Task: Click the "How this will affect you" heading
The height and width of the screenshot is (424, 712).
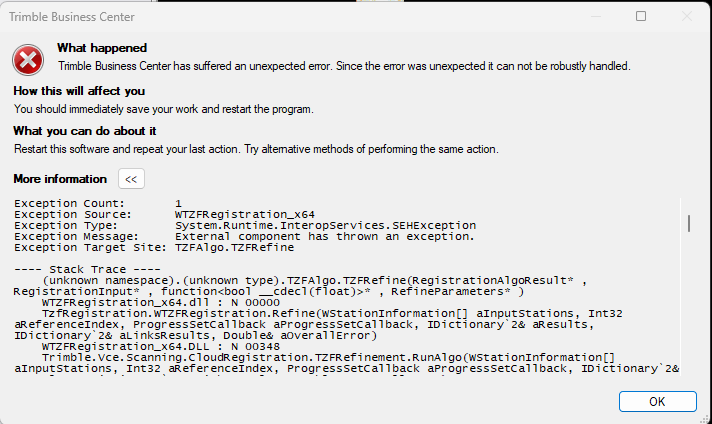Action: point(79,91)
